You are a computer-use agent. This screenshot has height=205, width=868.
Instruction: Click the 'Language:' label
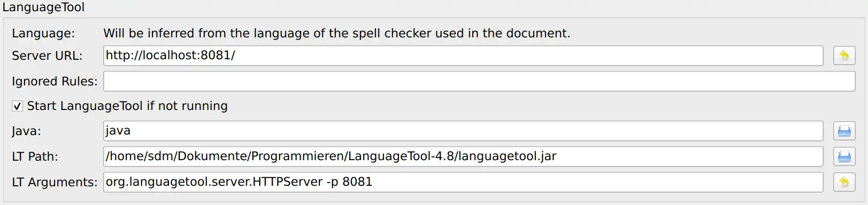pos(43,33)
